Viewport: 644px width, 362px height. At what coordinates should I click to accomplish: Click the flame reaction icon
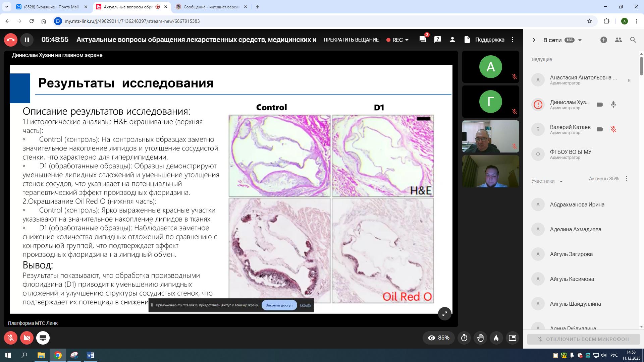click(496, 338)
